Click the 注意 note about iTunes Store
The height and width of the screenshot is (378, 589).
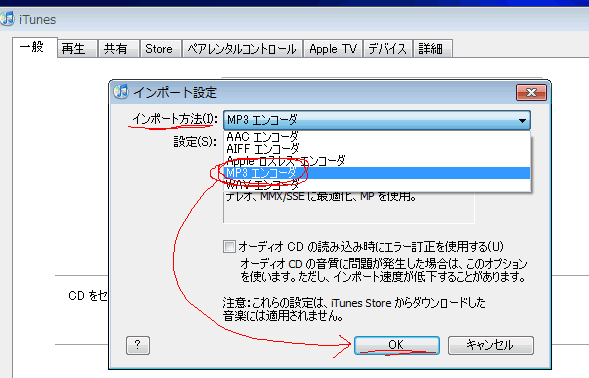354,309
